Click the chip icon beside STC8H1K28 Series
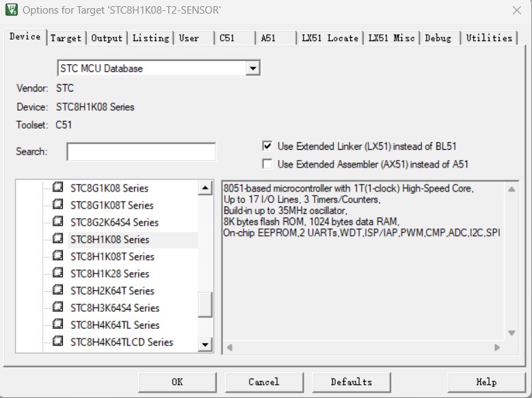Screen dimensions: 532x398 pyautogui.click(x=57, y=273)
